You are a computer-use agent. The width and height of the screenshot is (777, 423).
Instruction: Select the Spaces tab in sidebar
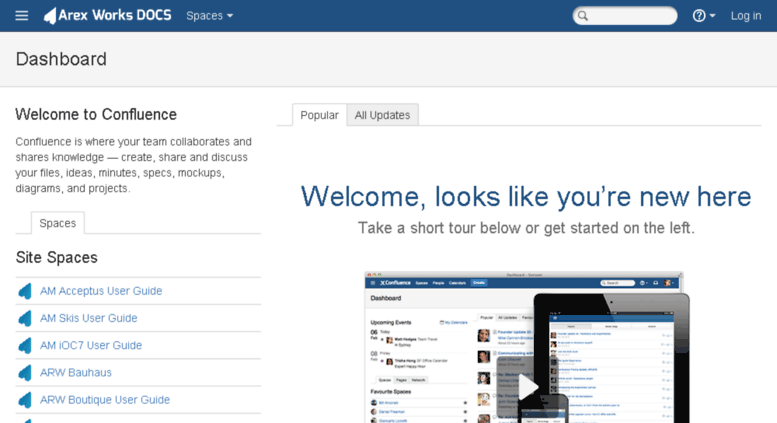pyautogui.click(x=57, y=223)
